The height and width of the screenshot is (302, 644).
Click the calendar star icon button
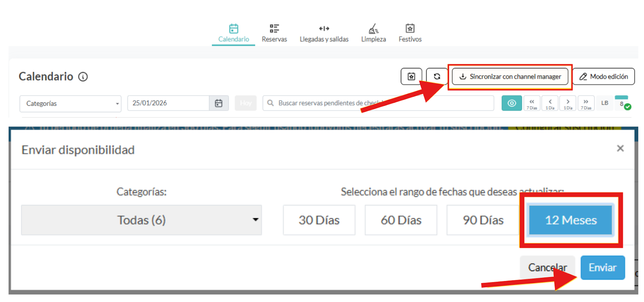(x=411, y=77)
